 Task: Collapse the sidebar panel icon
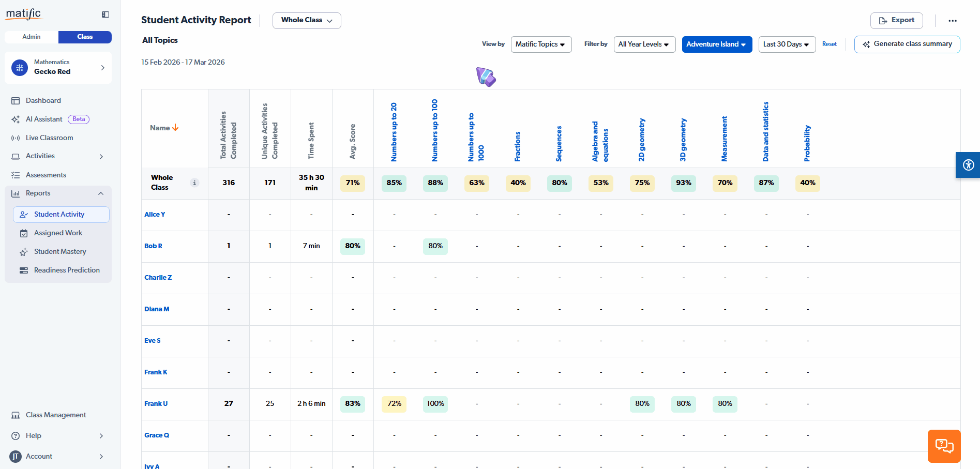(105, 14)
